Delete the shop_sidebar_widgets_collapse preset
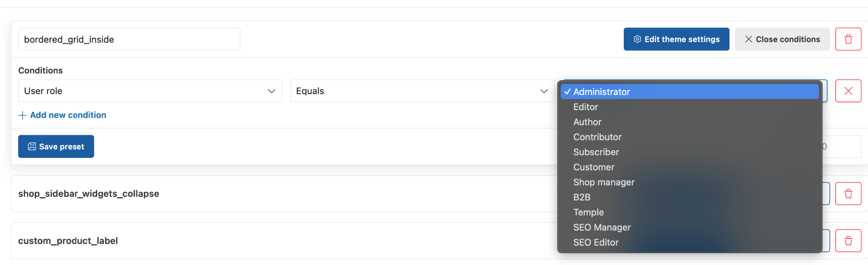Viewport: 868px width, 265px height. [848, 194]
